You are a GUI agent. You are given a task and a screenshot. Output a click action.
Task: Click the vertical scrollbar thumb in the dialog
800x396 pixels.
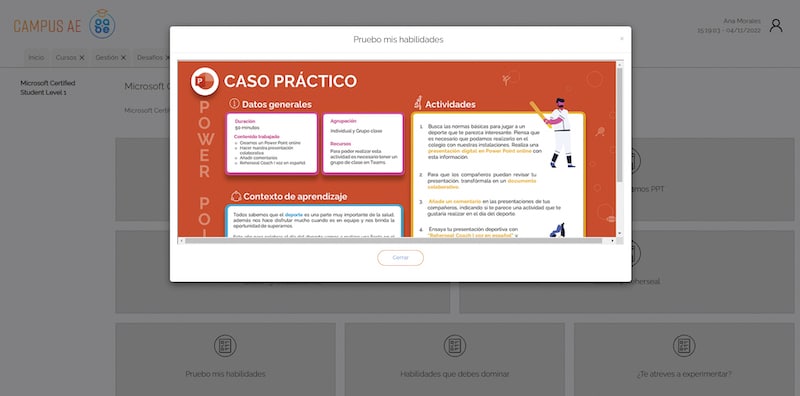point(619,125)
